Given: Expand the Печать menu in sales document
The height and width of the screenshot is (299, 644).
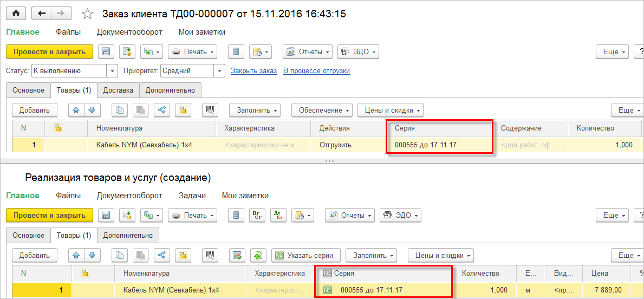Looking at the screenshot, I should [x=192, y=215].
